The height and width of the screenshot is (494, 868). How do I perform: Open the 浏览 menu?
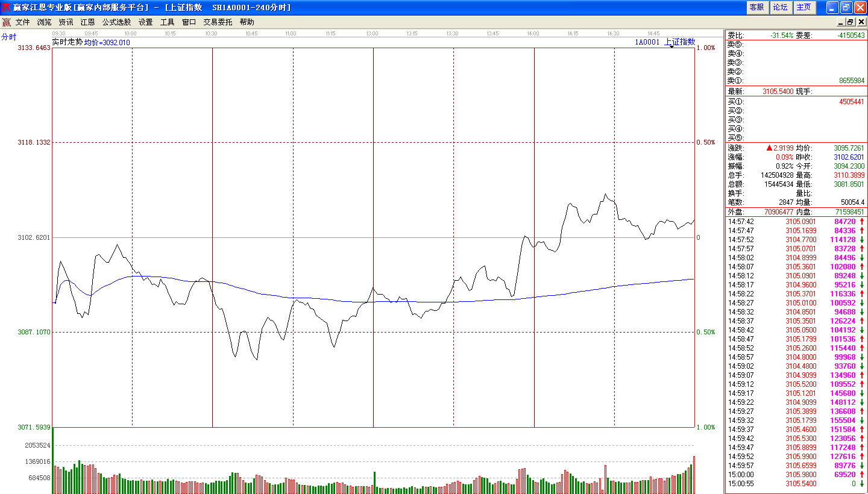point(44,22)
